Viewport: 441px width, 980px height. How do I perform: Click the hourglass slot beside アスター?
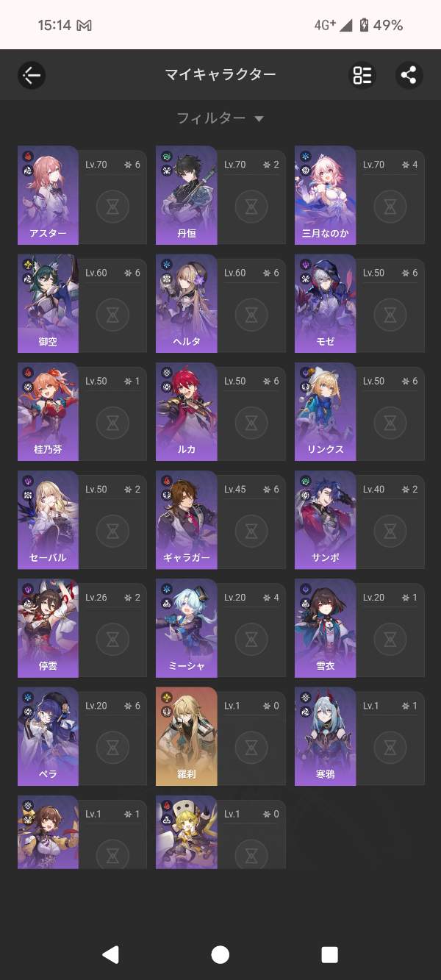(112, 209)
